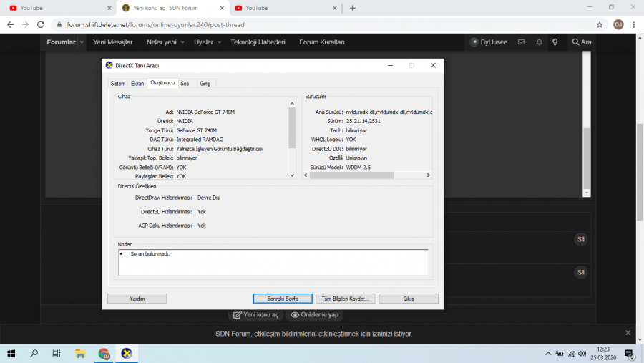The height and width of the screenshot is (363, 644).
Task: Open Teknoloji Haberleri in the forum nav
Action: click(258, 42)
